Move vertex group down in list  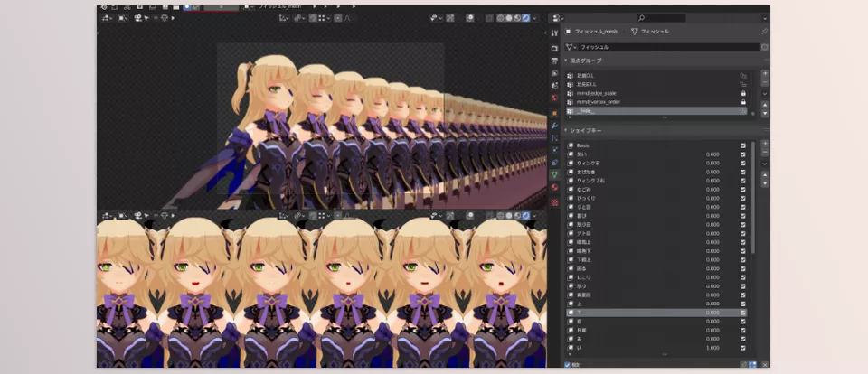(x=765, y=114)
